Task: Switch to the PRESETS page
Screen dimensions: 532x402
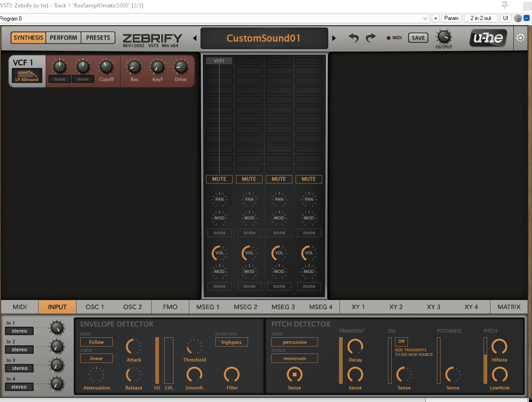Action: (98, 38)
